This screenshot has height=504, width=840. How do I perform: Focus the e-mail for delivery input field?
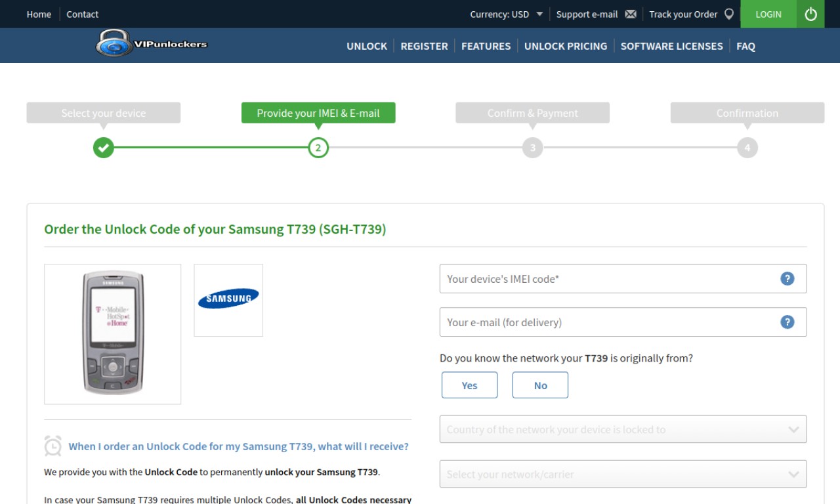point(623,322)
